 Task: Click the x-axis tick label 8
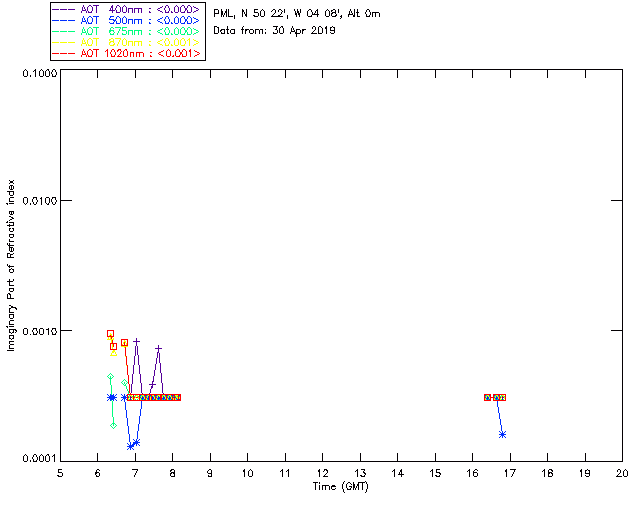173,473
